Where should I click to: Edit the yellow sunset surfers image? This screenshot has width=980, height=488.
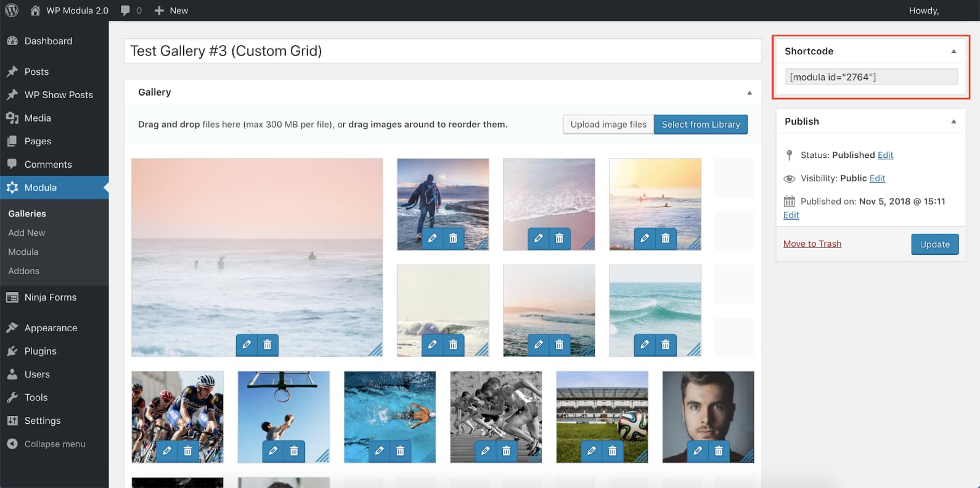(x=644, y=238)
